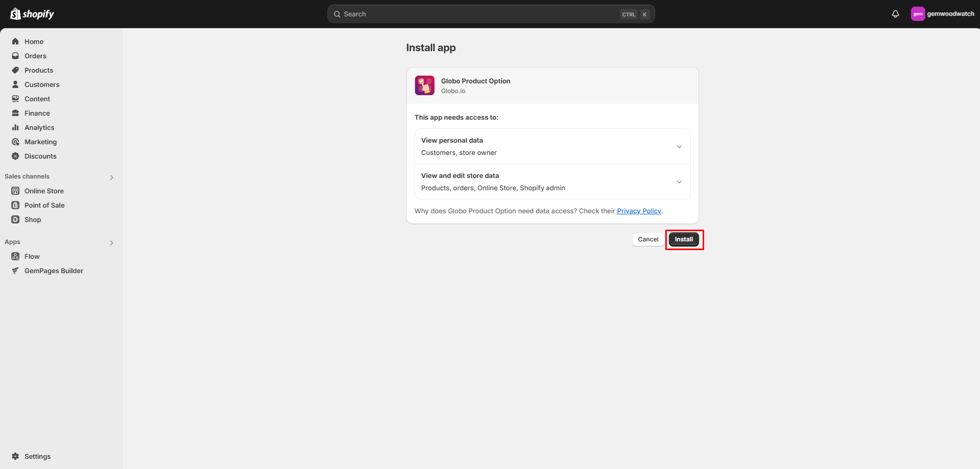Open the Marketing section
This screenshot has width=980, height=469.
pos(40,142)
